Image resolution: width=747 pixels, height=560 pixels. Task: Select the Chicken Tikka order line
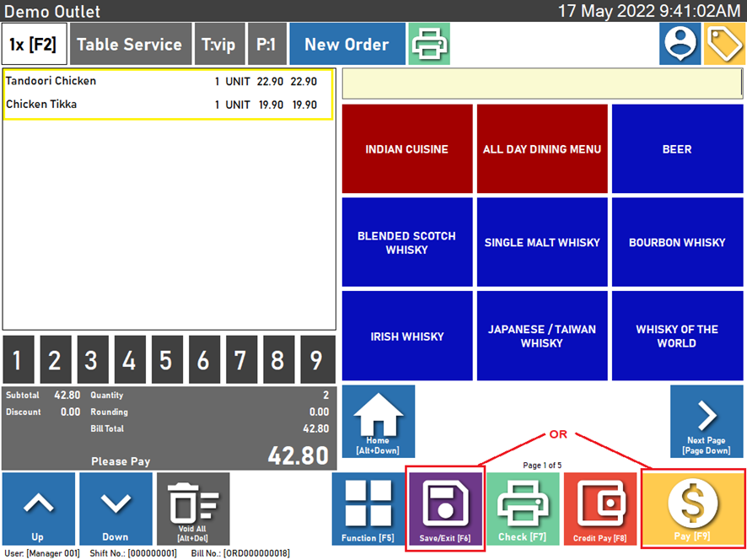pyautogui.click(x=169, y=105)
